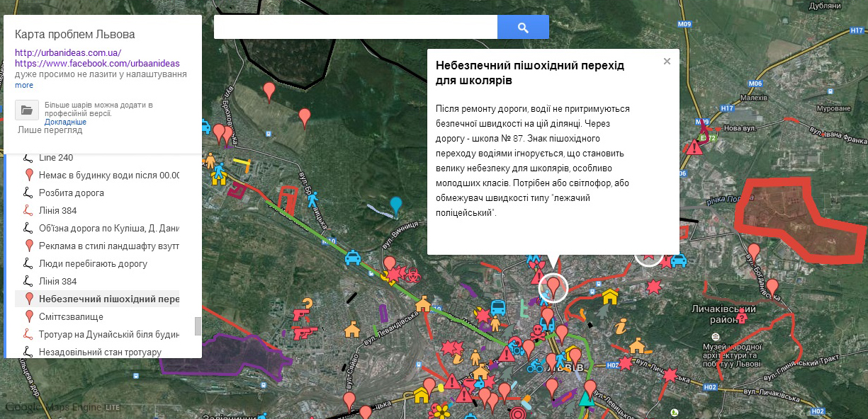This screenshot has width=868, height=419.
Task: Click the orange info 'i' marker
Action: point(621,326)
